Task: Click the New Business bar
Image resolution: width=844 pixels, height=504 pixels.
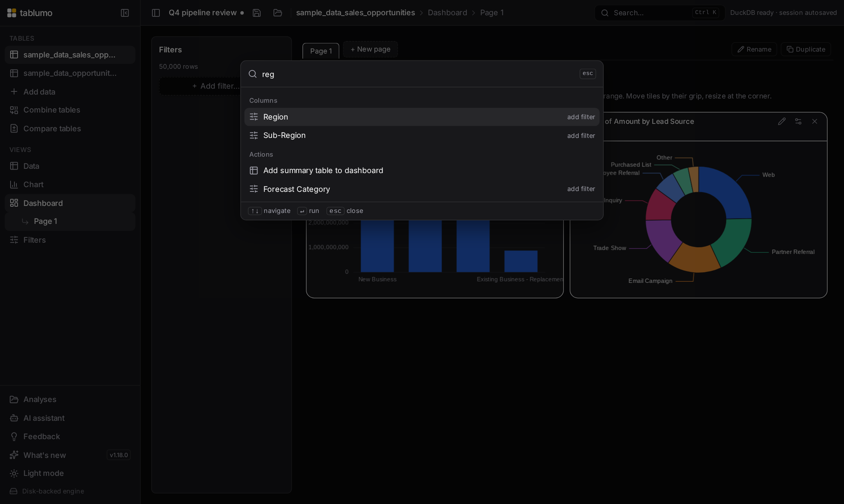Action: point(377,246)
